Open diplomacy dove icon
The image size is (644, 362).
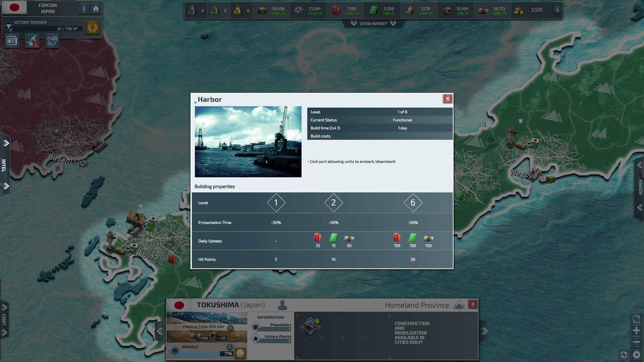[52, 41]
